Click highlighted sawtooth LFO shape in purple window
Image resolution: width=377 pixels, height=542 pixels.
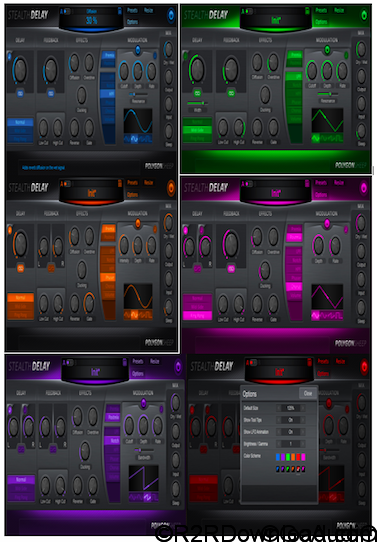[147, 497]
